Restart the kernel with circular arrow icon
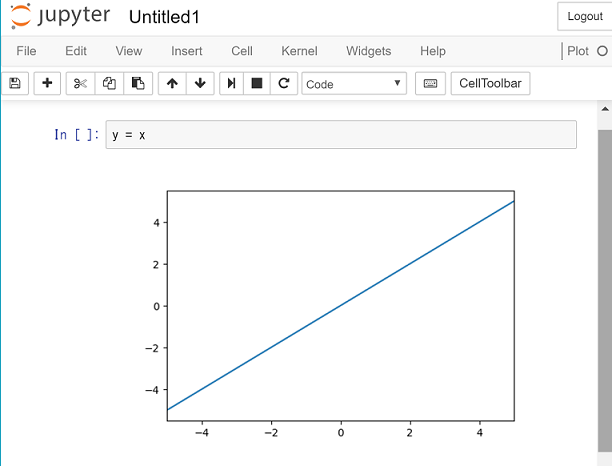This screenshot has height=466, width=612. pyautogui.click(x=284, y=83)
